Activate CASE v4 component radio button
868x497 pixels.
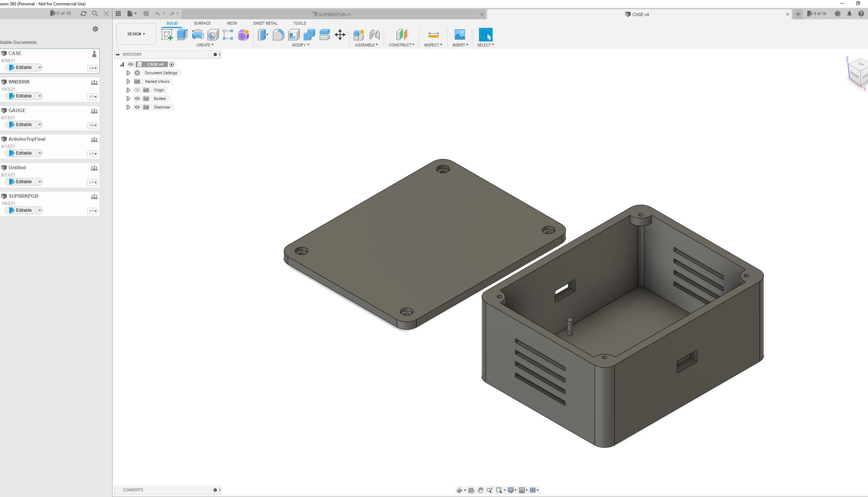172,64
